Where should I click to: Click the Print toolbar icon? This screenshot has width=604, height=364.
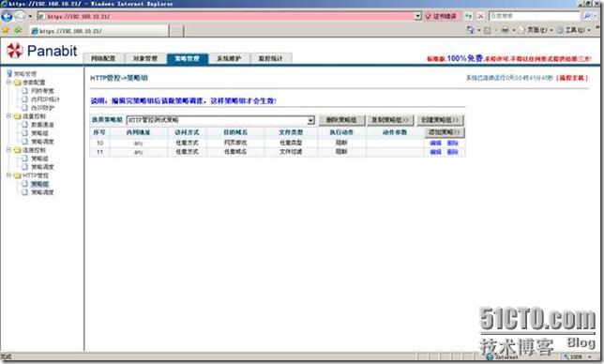pos(505,30)
